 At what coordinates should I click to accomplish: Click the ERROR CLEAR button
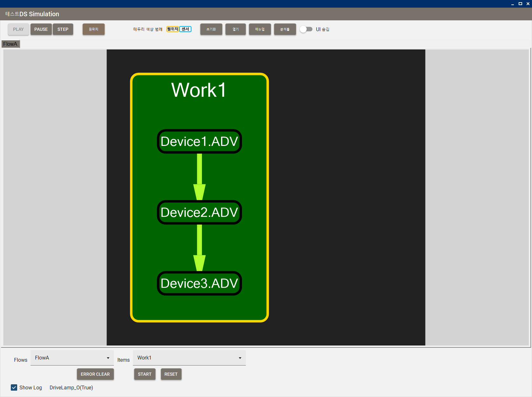coord(95,374)
